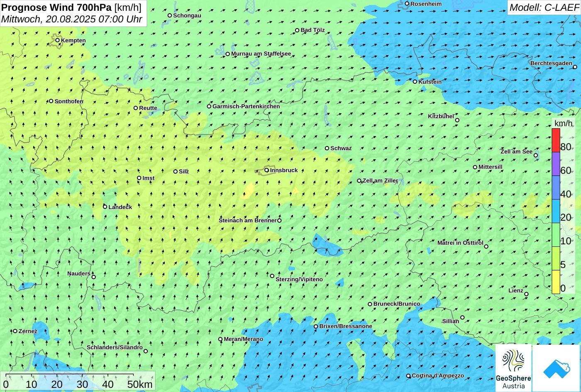Click the date 'Mittwoch, 20.08.2025 07:00 Uhr'
This screenshot has width=581, height=392.
point(72,19)
